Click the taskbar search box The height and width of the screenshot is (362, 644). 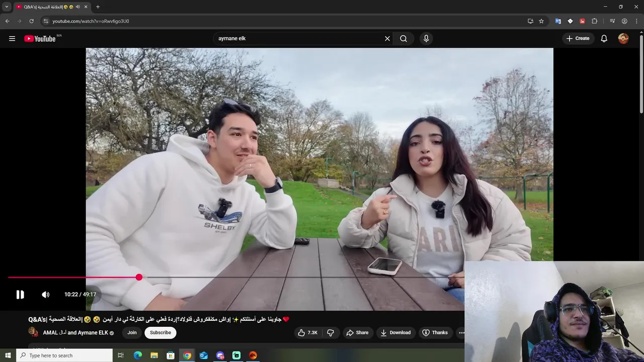[64, 355]
